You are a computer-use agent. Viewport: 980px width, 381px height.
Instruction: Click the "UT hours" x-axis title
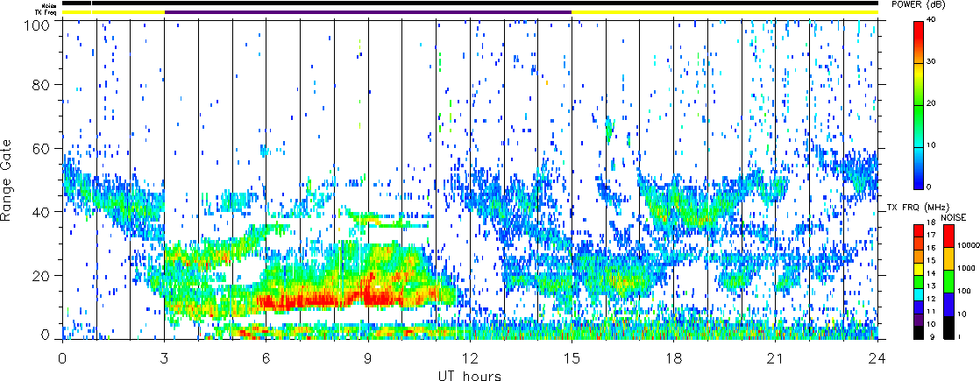pos(471,375)
